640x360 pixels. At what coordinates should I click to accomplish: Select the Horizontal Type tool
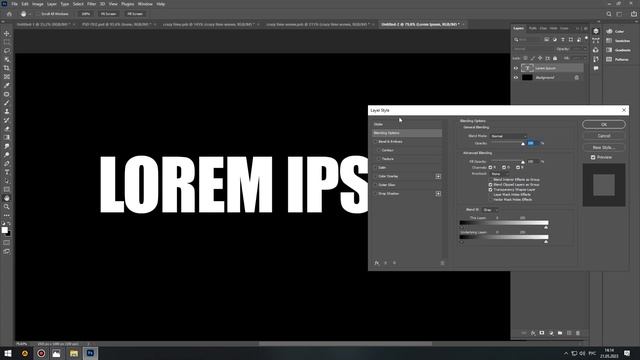7,172
